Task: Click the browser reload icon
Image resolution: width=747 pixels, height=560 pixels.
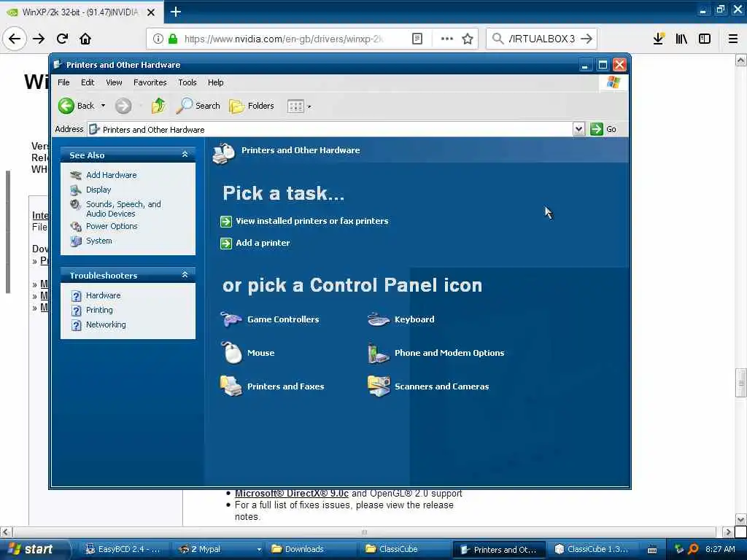Action: [62, 39]
